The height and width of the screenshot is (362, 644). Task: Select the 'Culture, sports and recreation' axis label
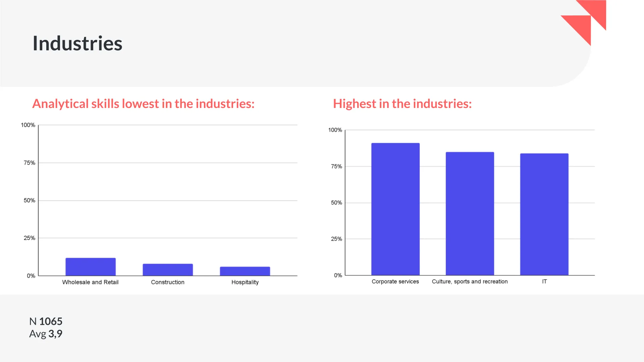point(470,282)
